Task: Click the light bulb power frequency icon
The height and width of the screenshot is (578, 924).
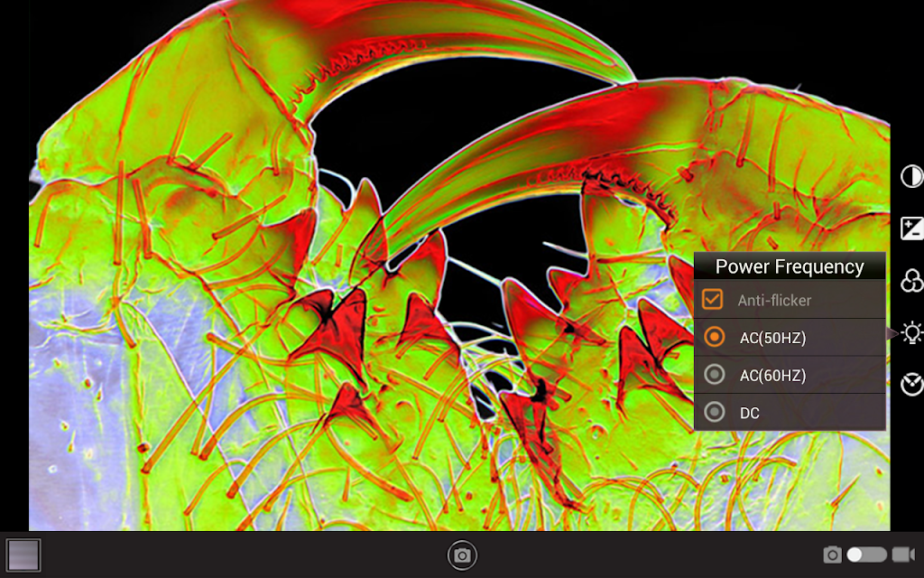Action: (x=911, y=333)
